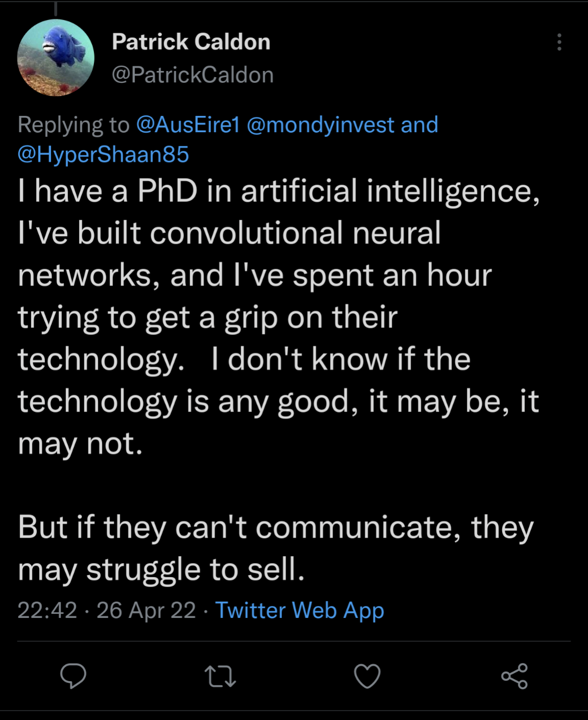Screen dimensions: 588x720
Task: Click the 22:42 timestamp
Action: [47, 610]
